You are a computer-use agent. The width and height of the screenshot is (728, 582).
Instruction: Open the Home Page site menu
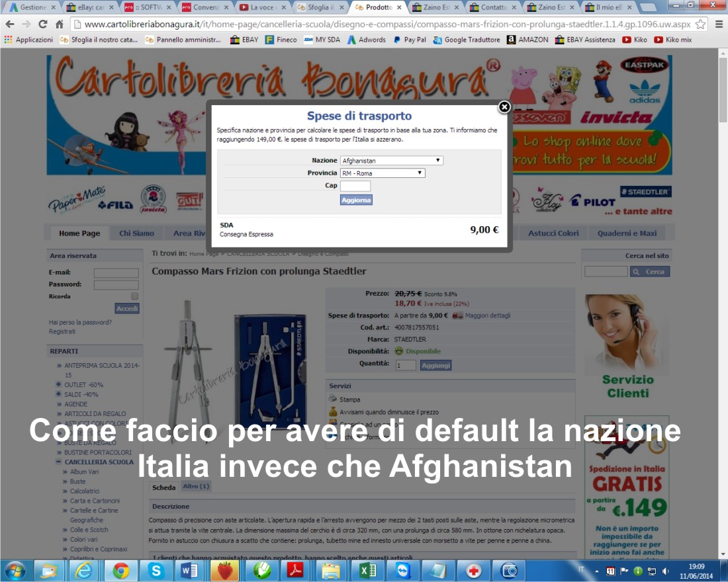click(x=79, y=233)
